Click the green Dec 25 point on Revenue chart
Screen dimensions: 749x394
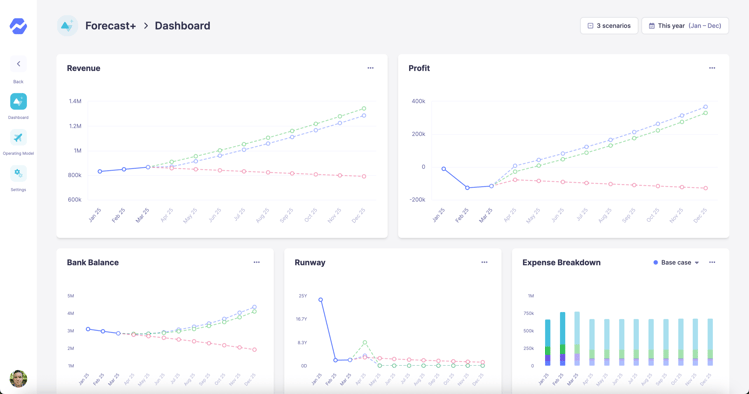pos(364,108)
